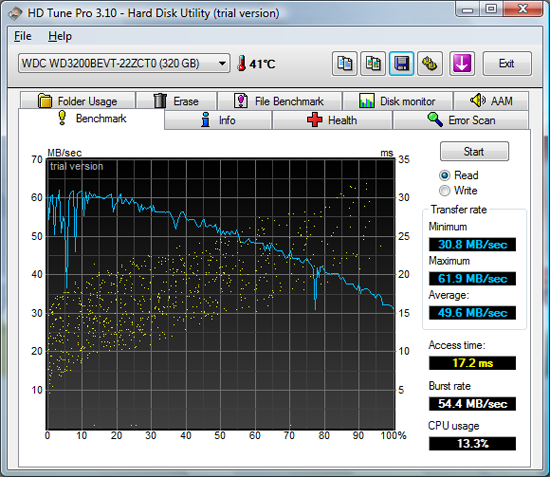550x477 pixels.
Task: Click the Exit button
Action: click(x=507, y=64)
